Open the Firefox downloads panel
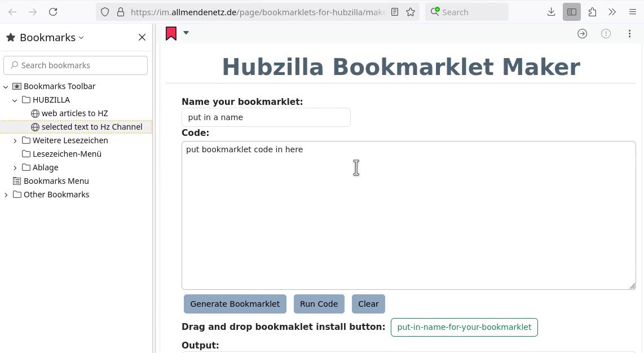 [x=552, y=12]
